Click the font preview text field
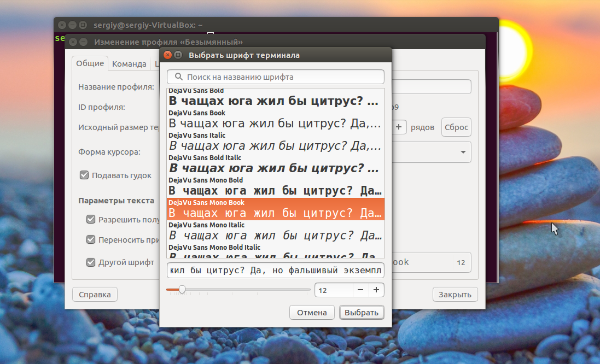600x364 pixels. (x=275, y=271)
